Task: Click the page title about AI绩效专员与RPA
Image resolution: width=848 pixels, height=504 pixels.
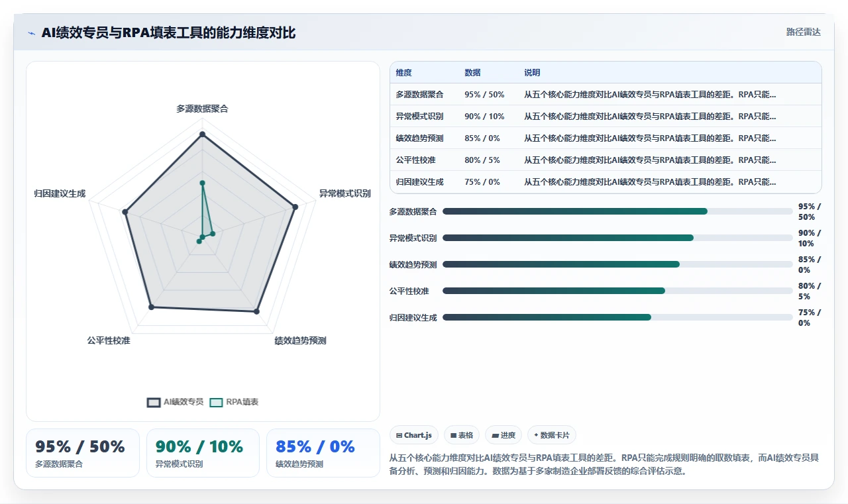Action: 168,33
